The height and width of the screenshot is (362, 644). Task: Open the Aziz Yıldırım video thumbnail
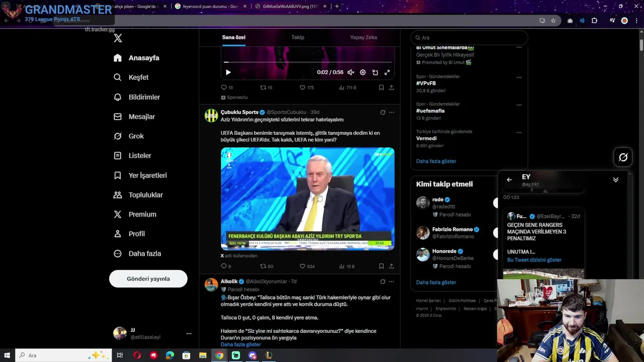tap(307, 199)
